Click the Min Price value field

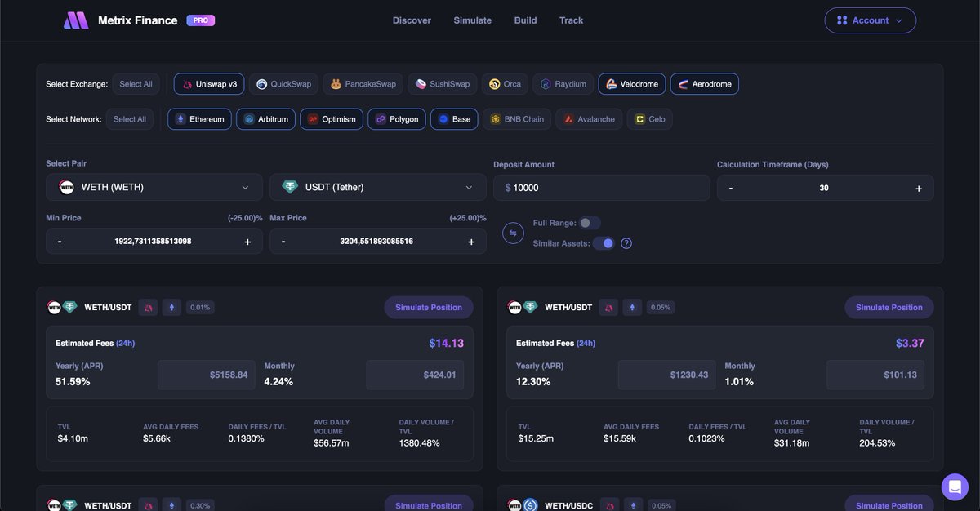coord(153,242)
